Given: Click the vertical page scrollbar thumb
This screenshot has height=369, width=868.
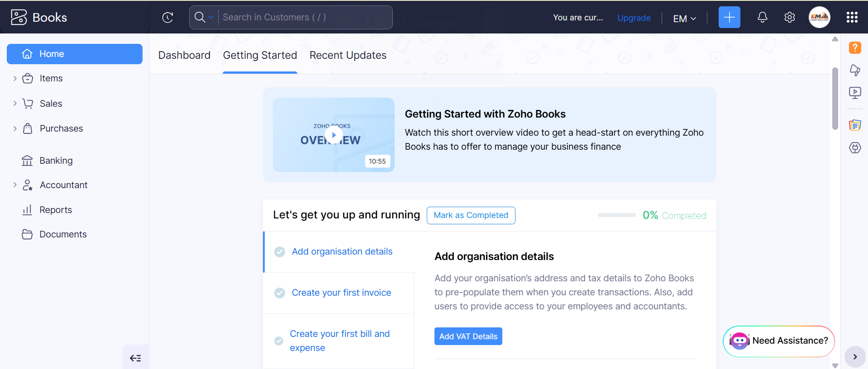Looking at the screenshot, I should [x=835, y=99].
